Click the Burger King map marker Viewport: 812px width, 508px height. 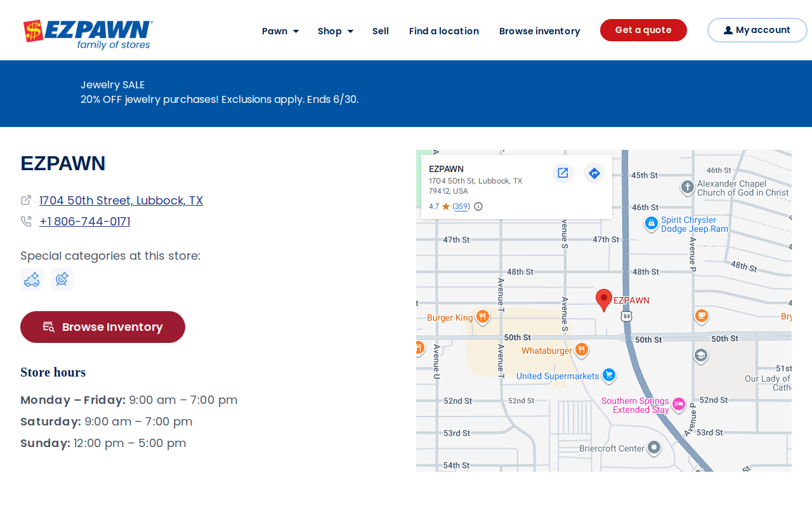pyautogui.click(x=483, y=317)
